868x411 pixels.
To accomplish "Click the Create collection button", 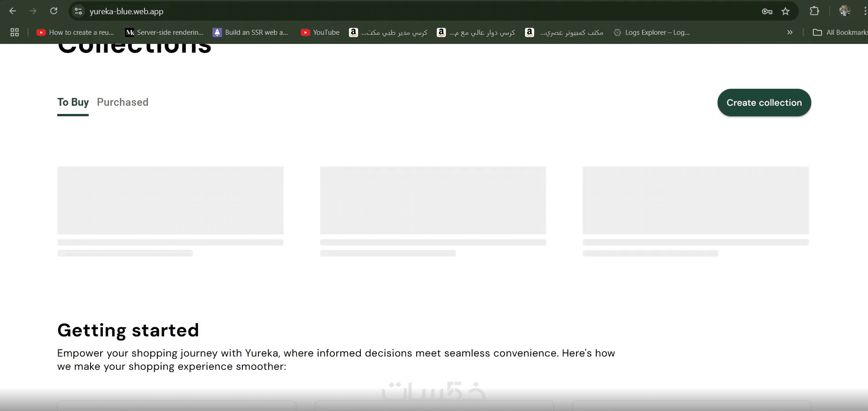I will [x=764, y=103].
